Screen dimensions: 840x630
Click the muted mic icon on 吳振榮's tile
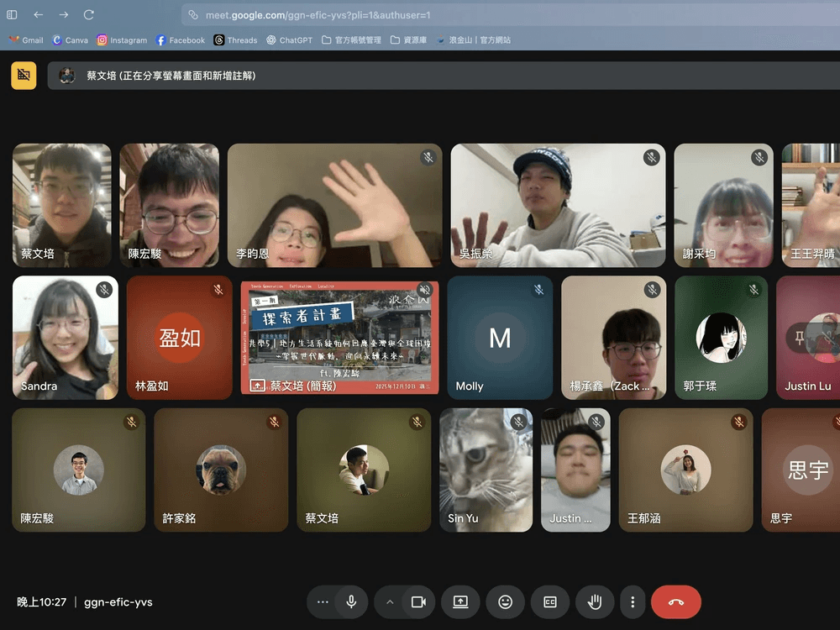tap(652, 158)
